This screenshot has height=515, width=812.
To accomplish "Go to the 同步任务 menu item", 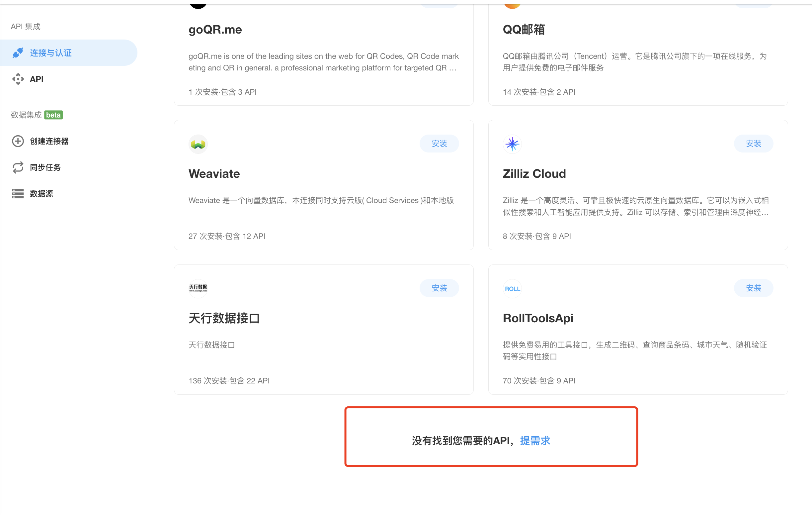I will pos(45,167).
